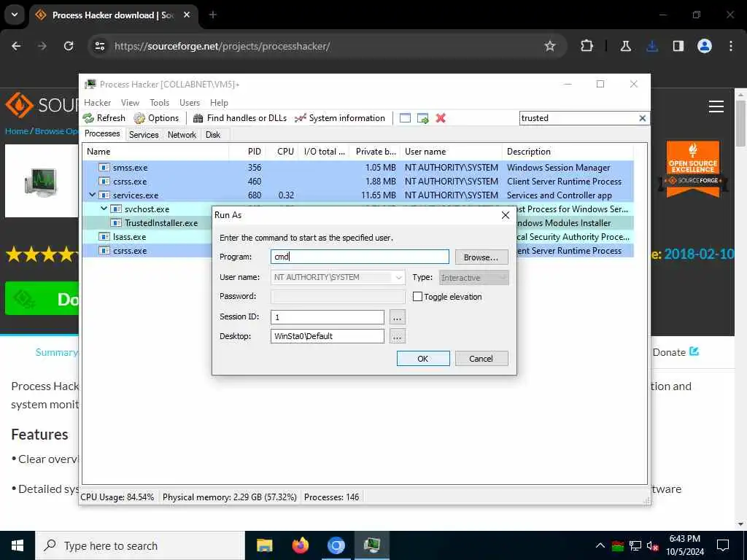Screen dimensions: 747x560
Task: Click the smss.exe process icon
Action: [x=104, y=168]
